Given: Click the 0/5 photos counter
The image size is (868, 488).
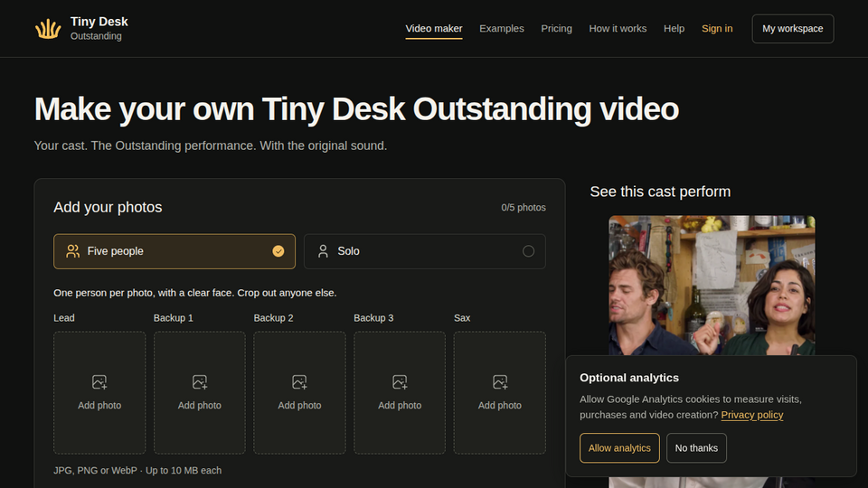Looking at the screenshot, I should [524, 208].
